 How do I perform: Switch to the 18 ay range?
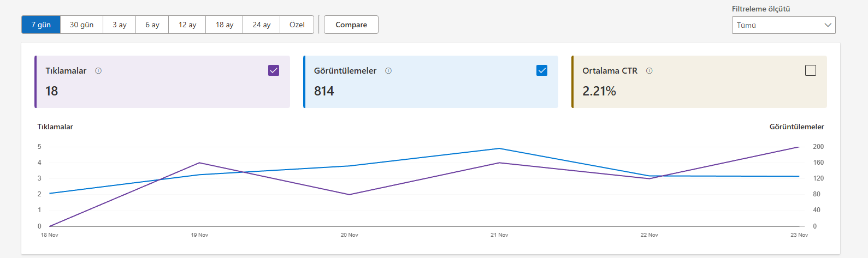click(225, 25)
